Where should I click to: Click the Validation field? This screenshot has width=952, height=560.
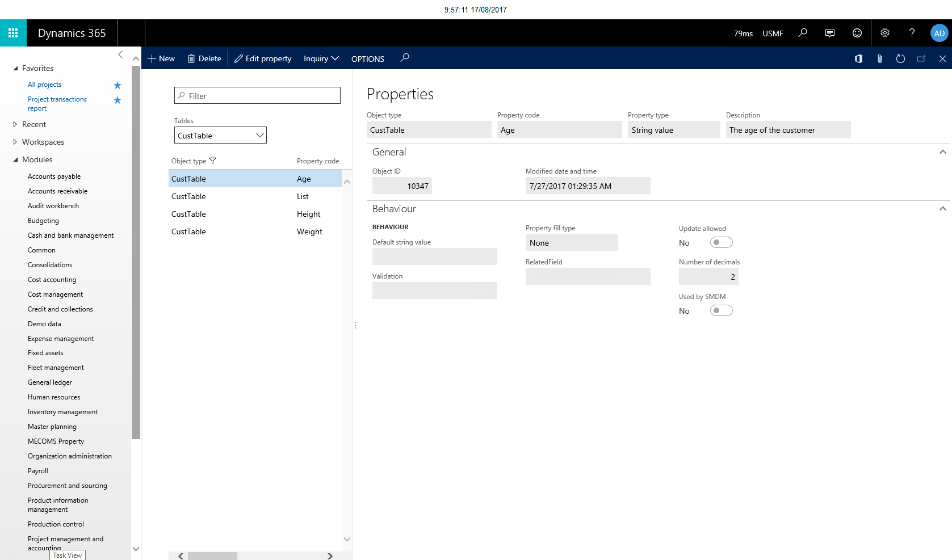pos(435,290)
